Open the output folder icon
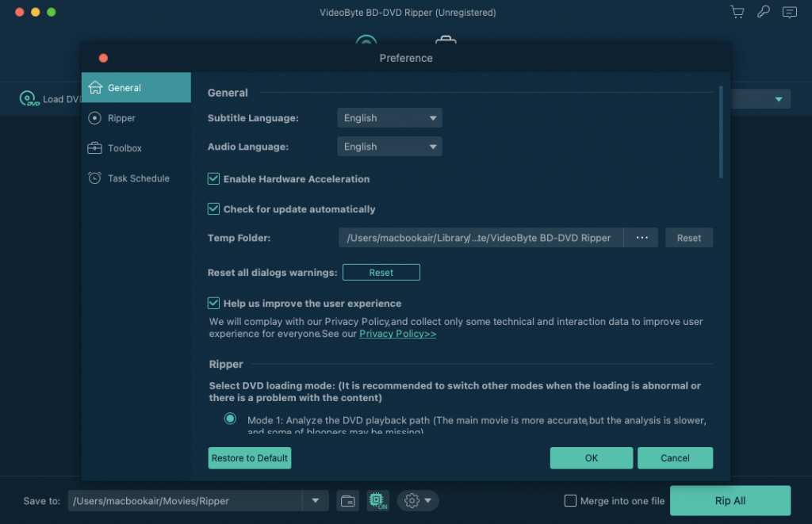This screenshot has height=524, width=812. 348,501
